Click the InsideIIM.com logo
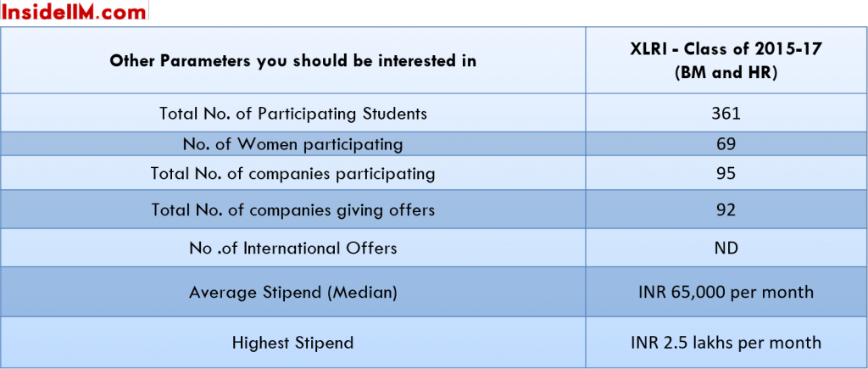This screenshot has height=369, width=868. tap(75, 10)
